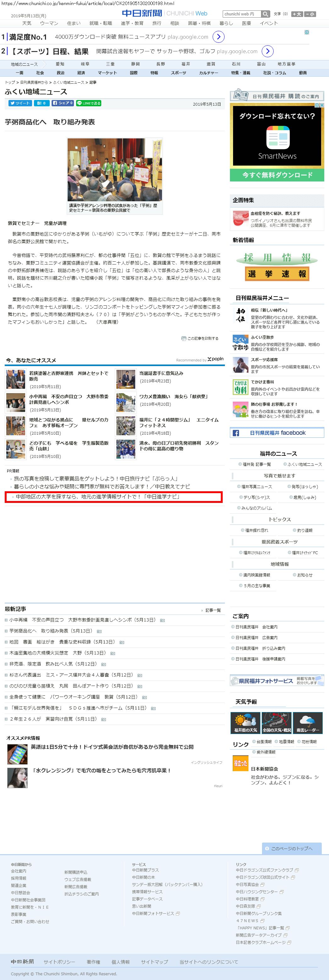Viewport: 329px width, 980px height.
Task: Open the イベント top menu item
Action: coord(269,23)
